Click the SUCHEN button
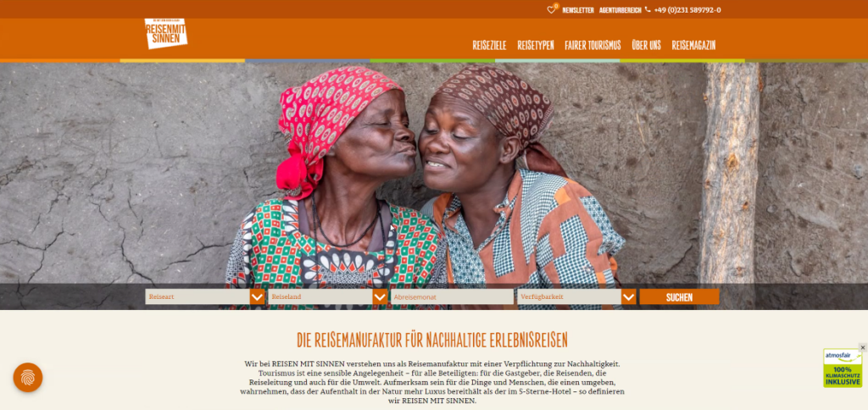Viewport: 868px width, 410px height. (679, 297)
